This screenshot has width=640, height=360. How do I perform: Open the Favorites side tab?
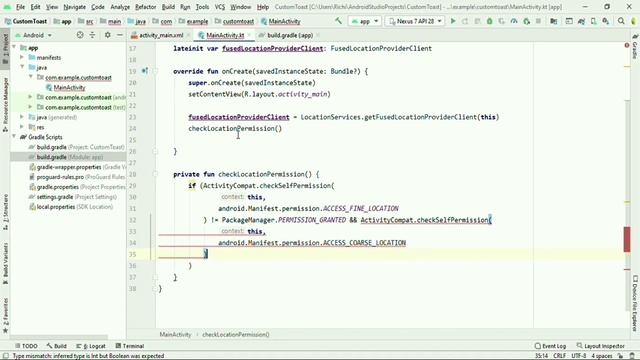tap(5, 315)
